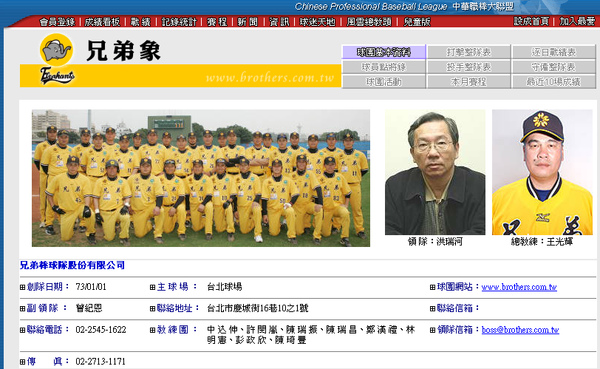
Task: Click the founding date value 73/01/01
Action: click(91, 287)
